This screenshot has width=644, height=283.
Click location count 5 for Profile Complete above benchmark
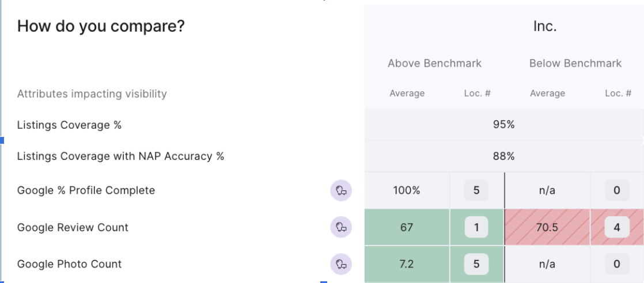[x=476, y=190]
